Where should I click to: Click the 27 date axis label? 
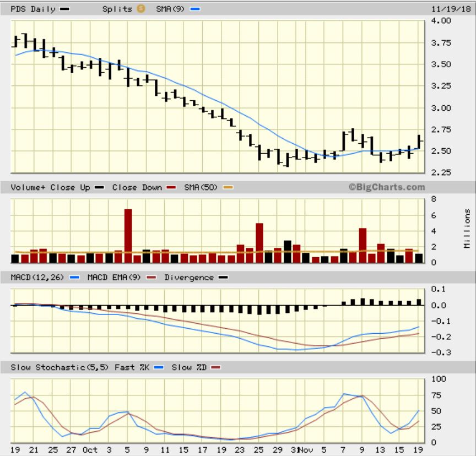[71, 449]
